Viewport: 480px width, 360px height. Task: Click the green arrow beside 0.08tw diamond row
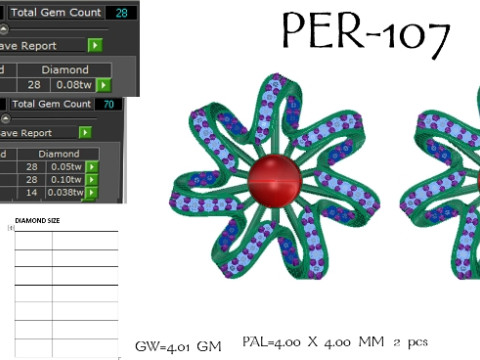tap(103, 85)
